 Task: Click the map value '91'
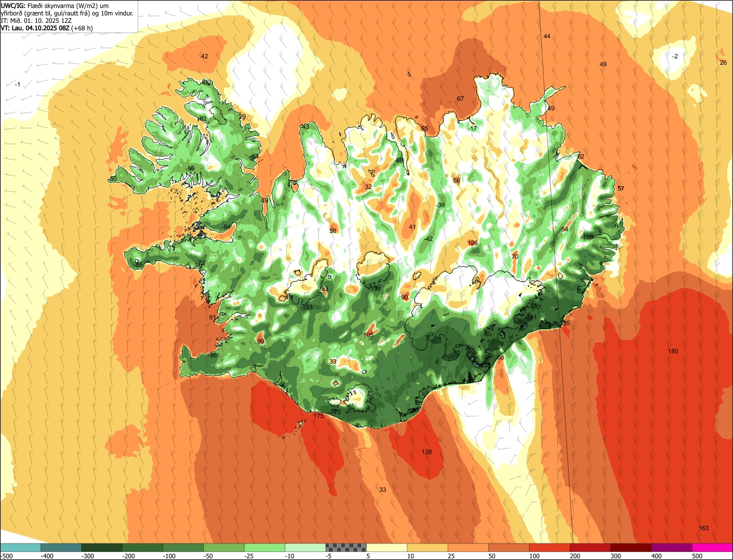(x=212, y=317)
